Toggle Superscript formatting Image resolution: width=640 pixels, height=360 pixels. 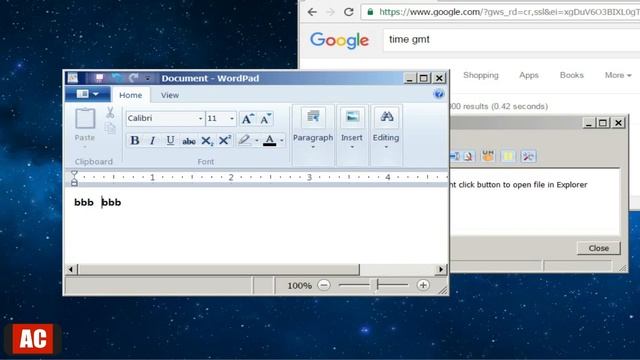pyautogui.click(x=225, y=140)
